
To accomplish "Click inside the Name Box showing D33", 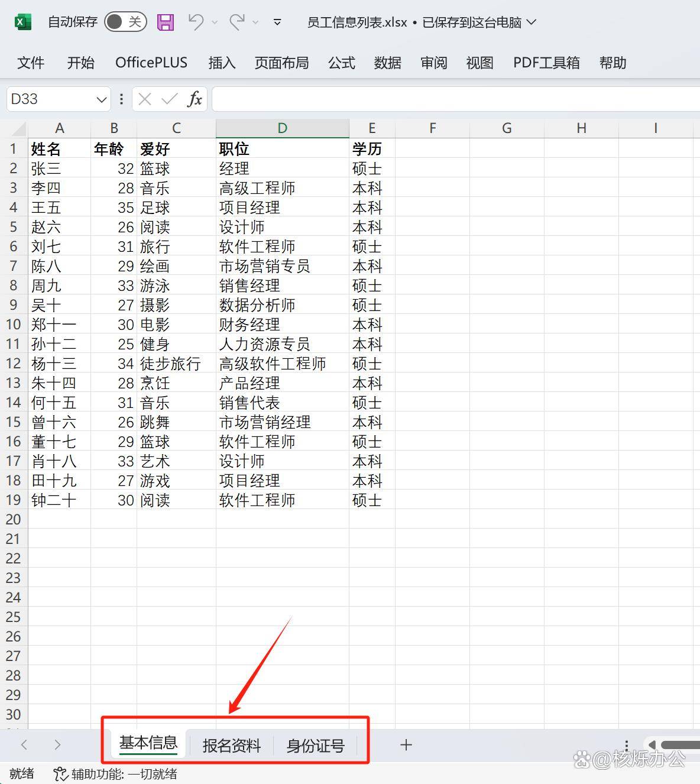I will [50, 99].
